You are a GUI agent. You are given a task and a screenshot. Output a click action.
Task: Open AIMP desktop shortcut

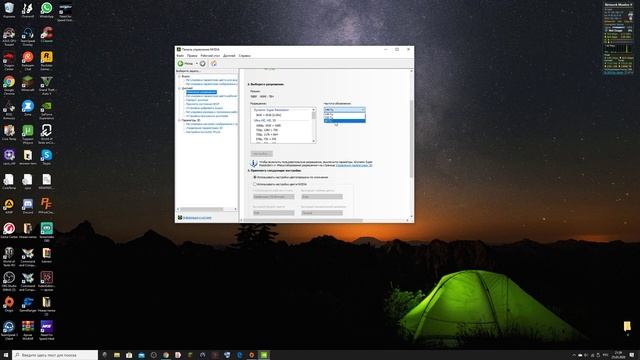tap(9, 206)
